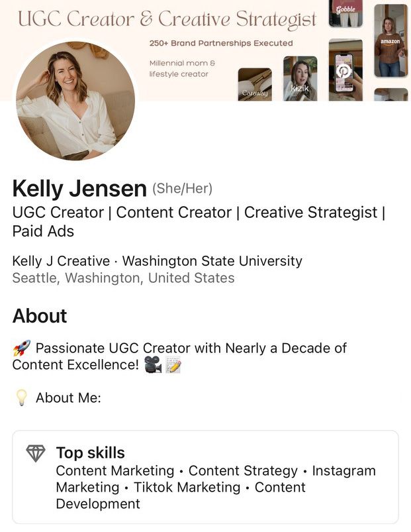Open the kizik video thumbnail
Viewport: 411px width, 532px height.
click(300, 78)
